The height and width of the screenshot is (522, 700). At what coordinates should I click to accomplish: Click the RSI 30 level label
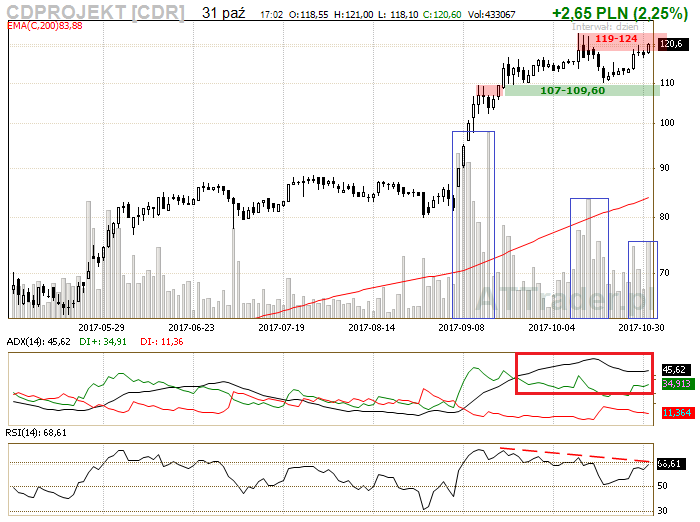[x=662, y=510]
